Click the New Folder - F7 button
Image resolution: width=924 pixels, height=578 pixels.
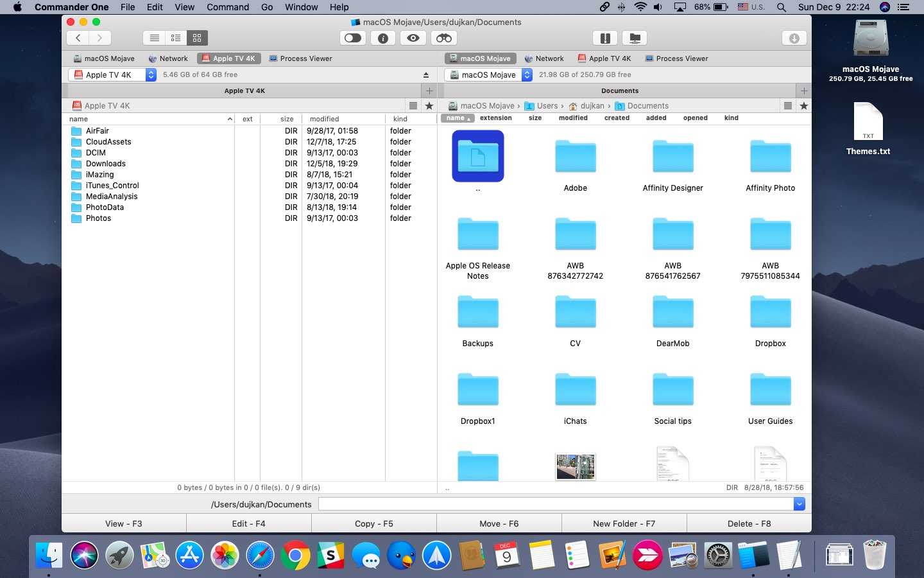624,523
